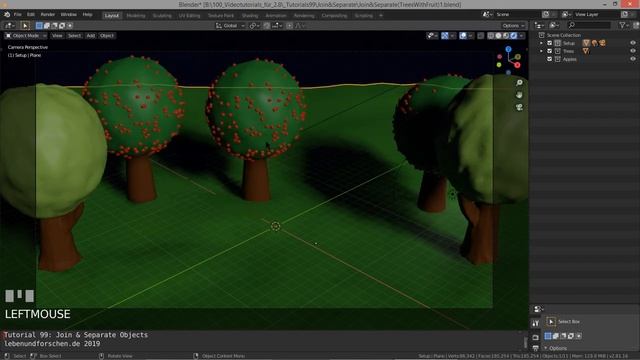
Task: Choose the Subtract Selection mode icon
Action: click(54, 25)
